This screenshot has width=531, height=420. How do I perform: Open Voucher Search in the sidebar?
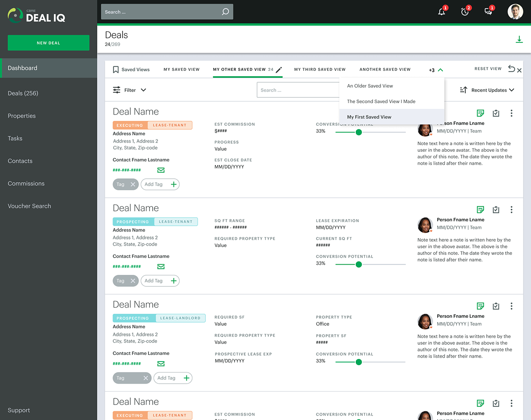[x=29, y=206]
